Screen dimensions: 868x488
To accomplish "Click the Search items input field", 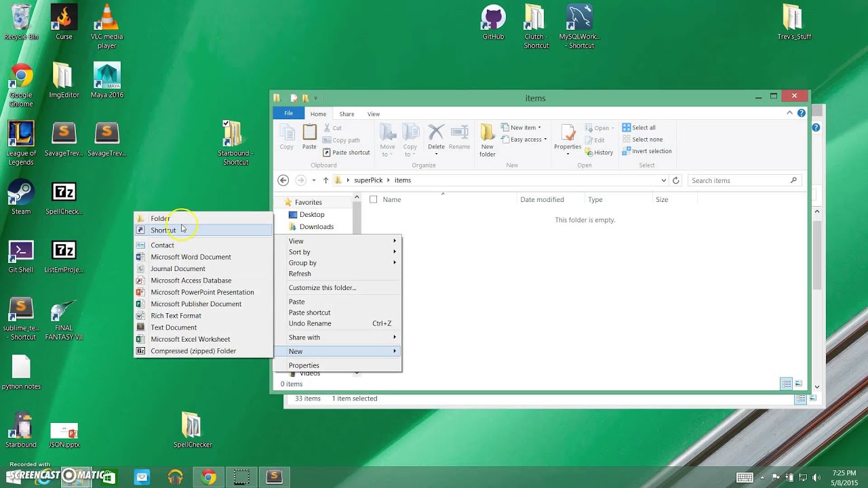I will coord(739,180).
